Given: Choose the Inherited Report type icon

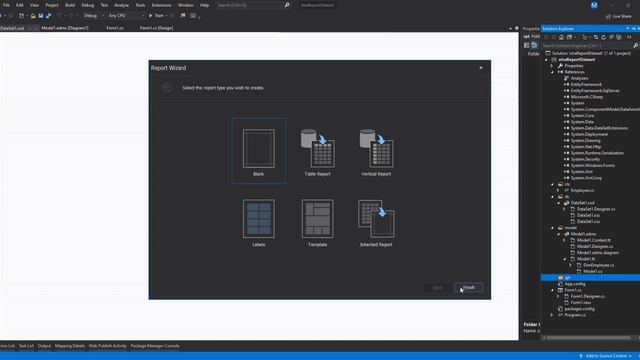Looking at the screenshot, I should [376, 219].
